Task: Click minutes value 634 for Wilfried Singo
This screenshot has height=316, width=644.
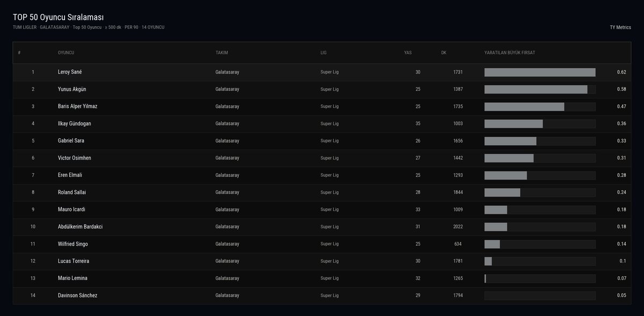Action: point(458,244)
